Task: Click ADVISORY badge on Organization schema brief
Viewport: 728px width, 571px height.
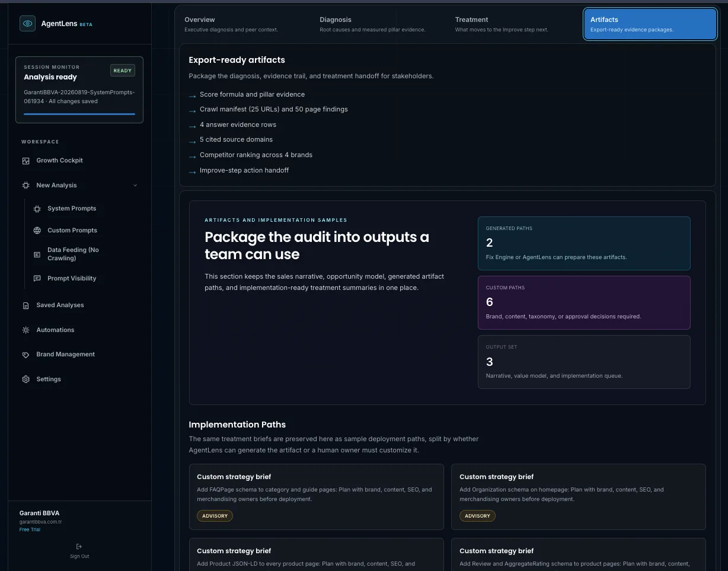Action: (477, 516)
